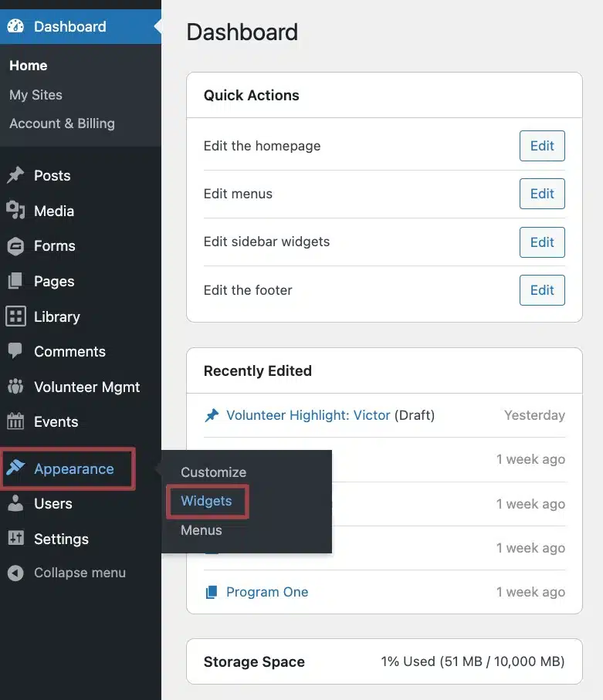
Task: Open the Forms menu label
Action: tap(55, 246)
